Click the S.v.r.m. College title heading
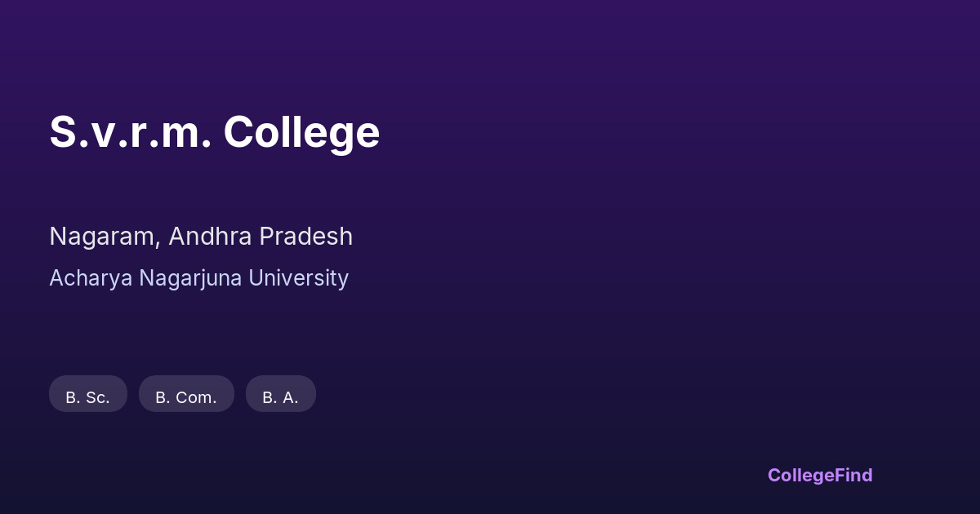Viewport: 980px width, 514px height. pos(214,131)
